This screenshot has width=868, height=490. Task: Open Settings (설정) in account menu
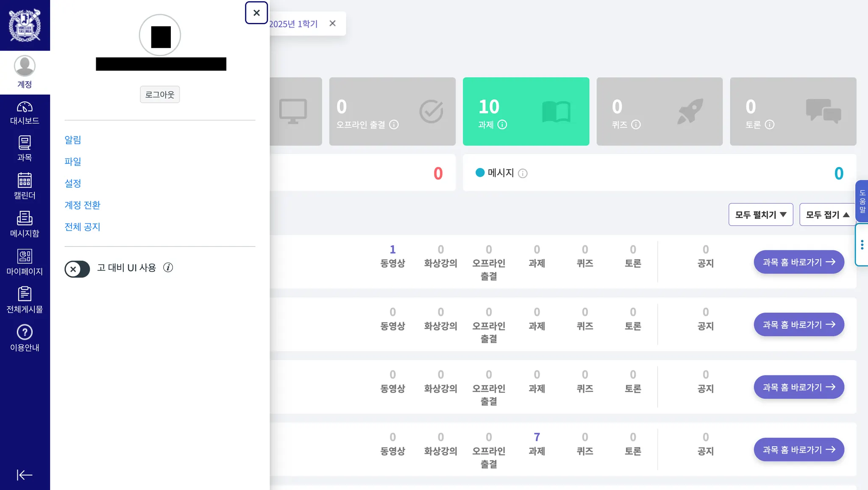click(x=73, y=183)
